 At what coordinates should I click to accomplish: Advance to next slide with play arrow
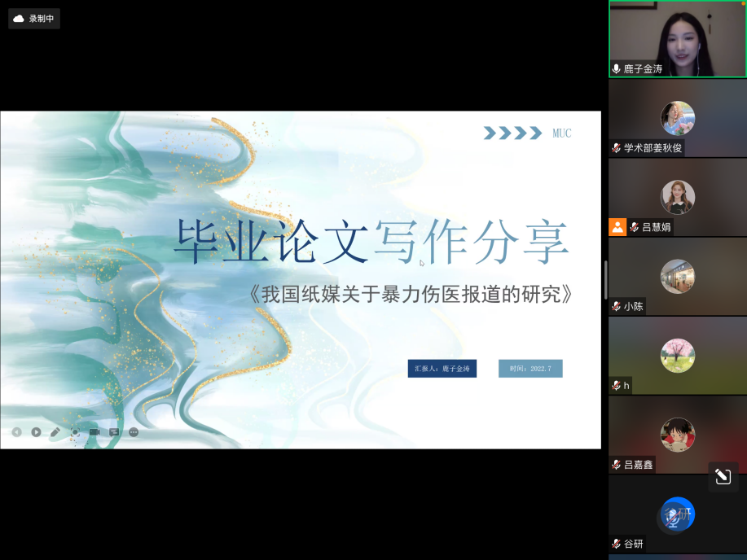tap(37, 432)
